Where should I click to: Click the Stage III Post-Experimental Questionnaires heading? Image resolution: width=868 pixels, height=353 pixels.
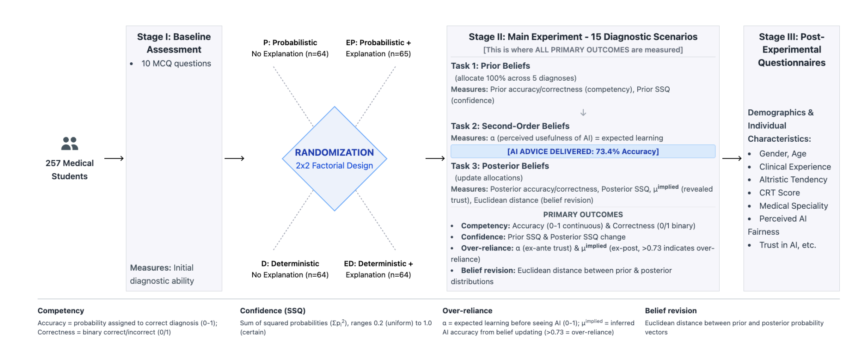[x=791, y=50]
